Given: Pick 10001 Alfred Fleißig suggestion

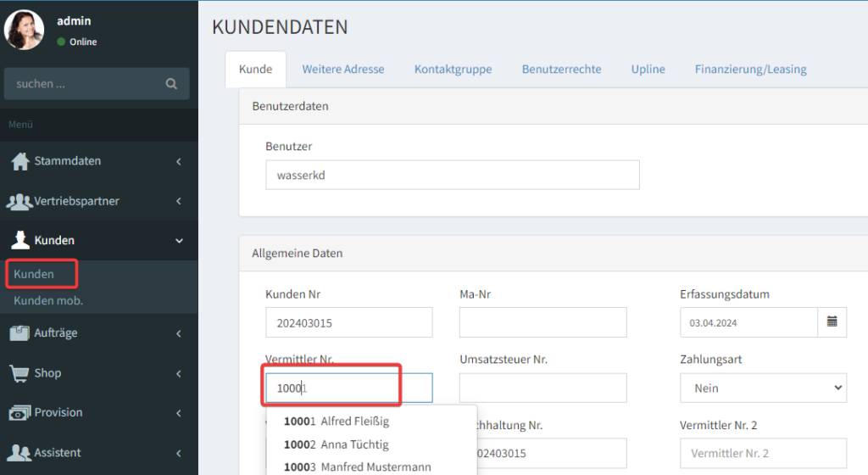Looking at the screenshot, I should pos(337,422).
